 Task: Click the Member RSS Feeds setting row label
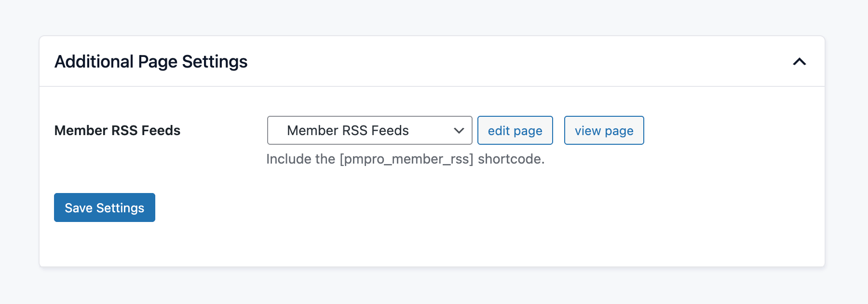click(x=118, y=130)
